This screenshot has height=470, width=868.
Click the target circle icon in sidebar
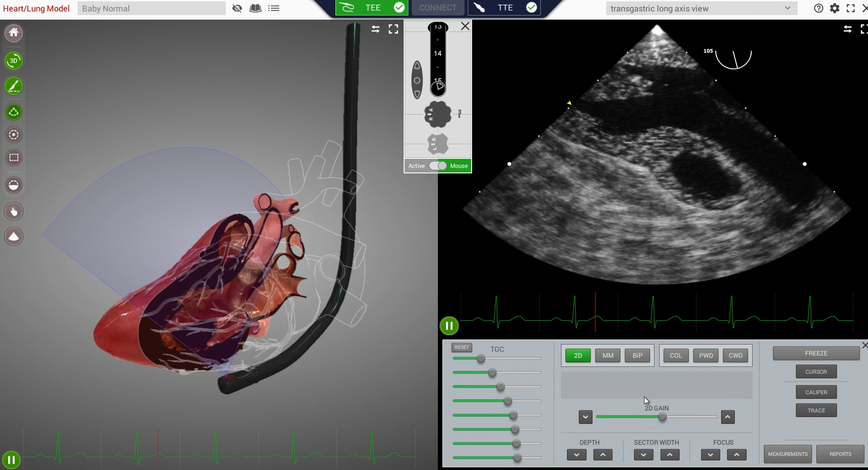coord(14,135)
